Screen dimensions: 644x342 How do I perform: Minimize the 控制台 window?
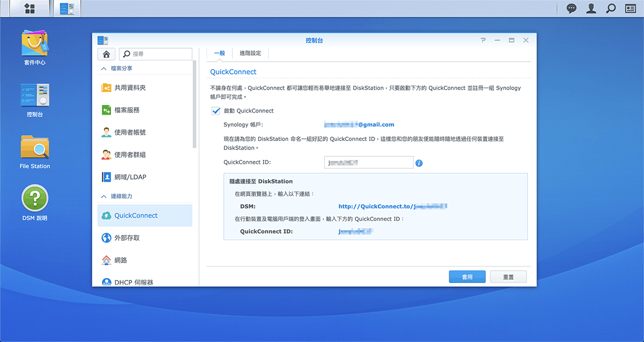click(497, 40)
